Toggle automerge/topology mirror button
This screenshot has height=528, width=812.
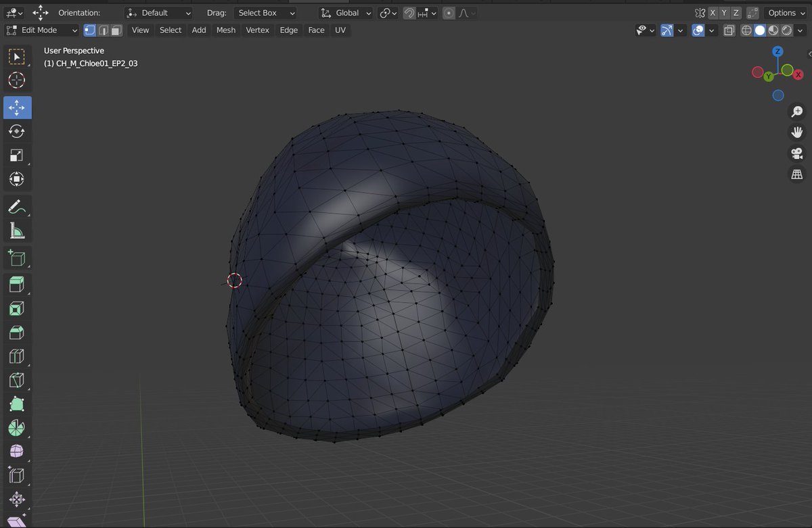(752, 13)
